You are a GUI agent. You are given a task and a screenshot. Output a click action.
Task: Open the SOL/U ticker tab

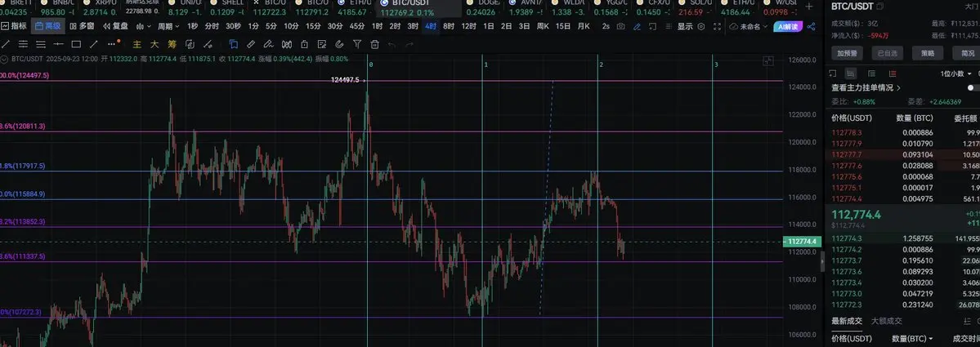tap(696, 7)
